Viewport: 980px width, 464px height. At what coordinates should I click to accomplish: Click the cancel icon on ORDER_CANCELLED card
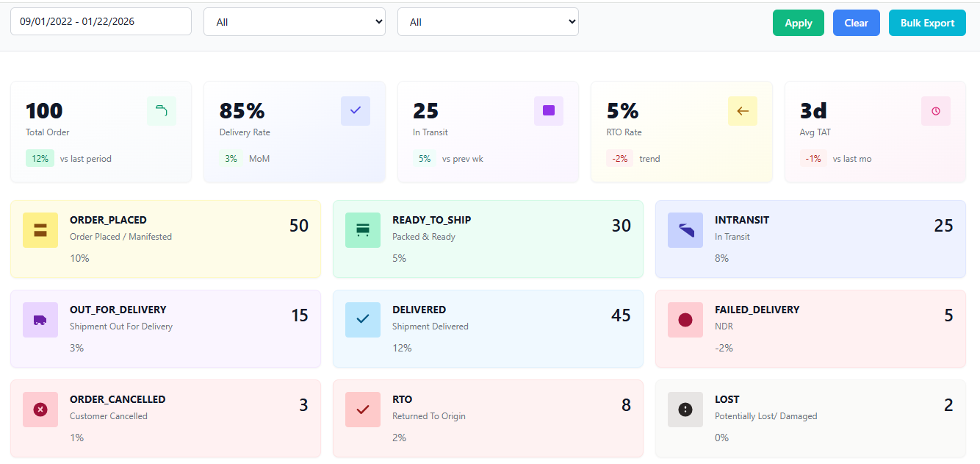(40, 410)
